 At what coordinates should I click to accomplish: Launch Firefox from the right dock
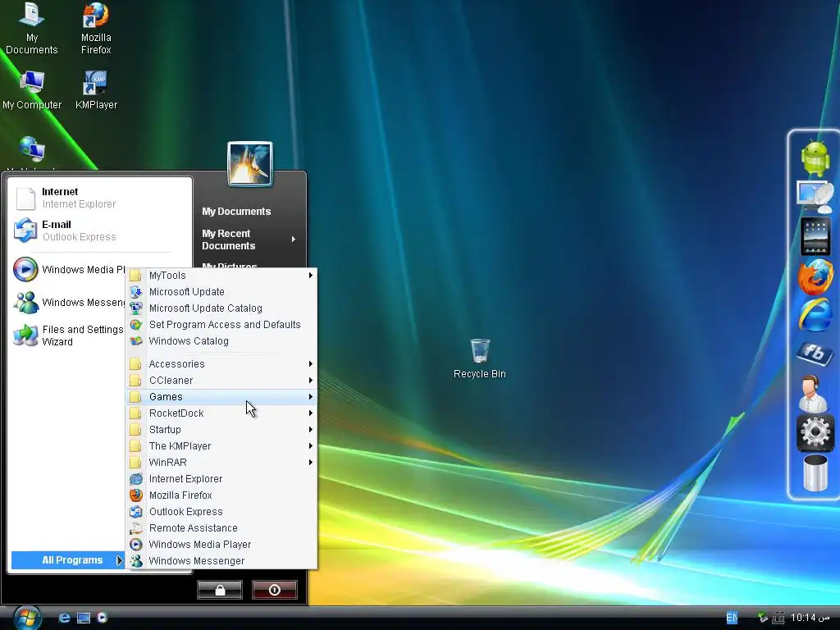(x=815, y=276)
